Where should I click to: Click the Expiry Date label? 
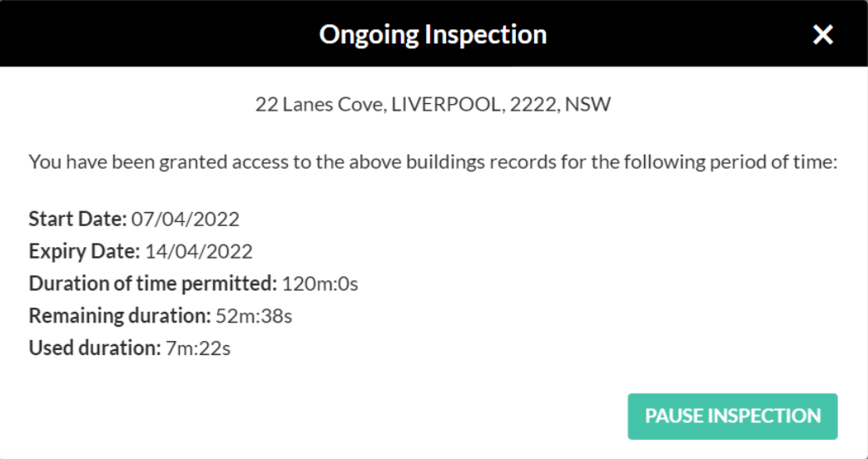click(x=84, y=252)
